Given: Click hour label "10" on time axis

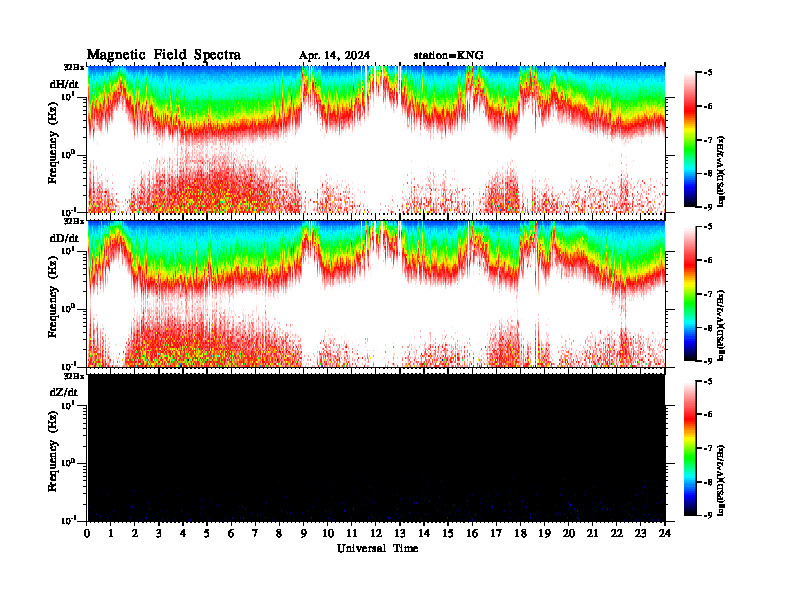Looking at the screenshot, I should coord(328,534).
